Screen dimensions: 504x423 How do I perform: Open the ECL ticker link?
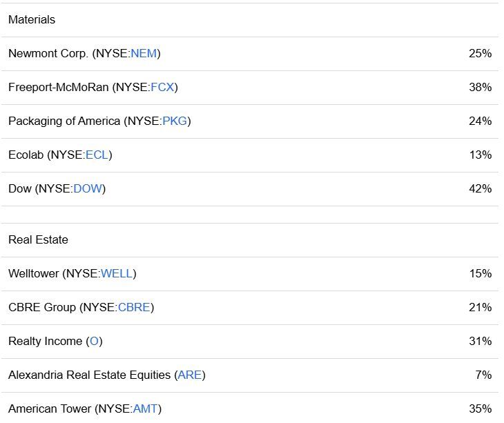point(97,155)
